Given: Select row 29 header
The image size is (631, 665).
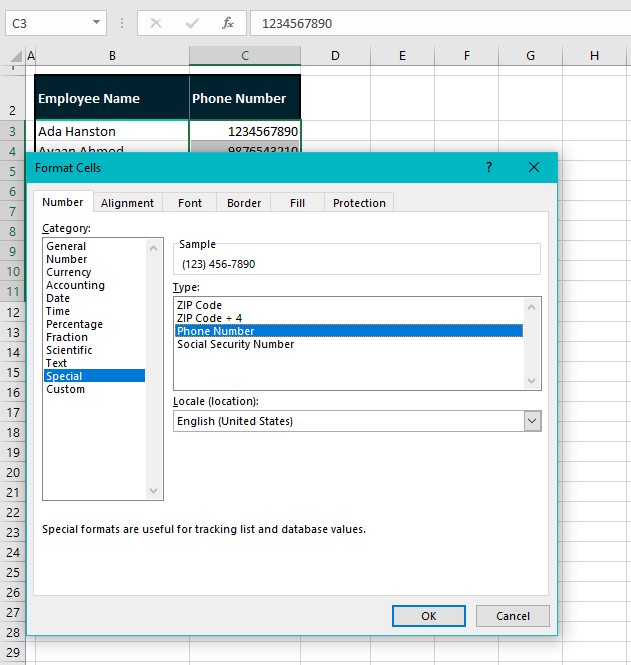Looking at the screenshot, I should pyautogui.click(x=12, y=652).
